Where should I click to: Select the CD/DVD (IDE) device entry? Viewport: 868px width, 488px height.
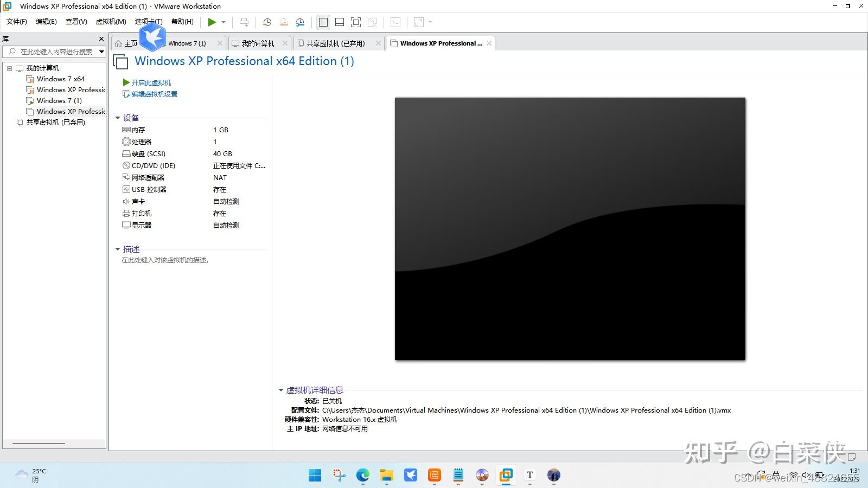pos(152,165)
